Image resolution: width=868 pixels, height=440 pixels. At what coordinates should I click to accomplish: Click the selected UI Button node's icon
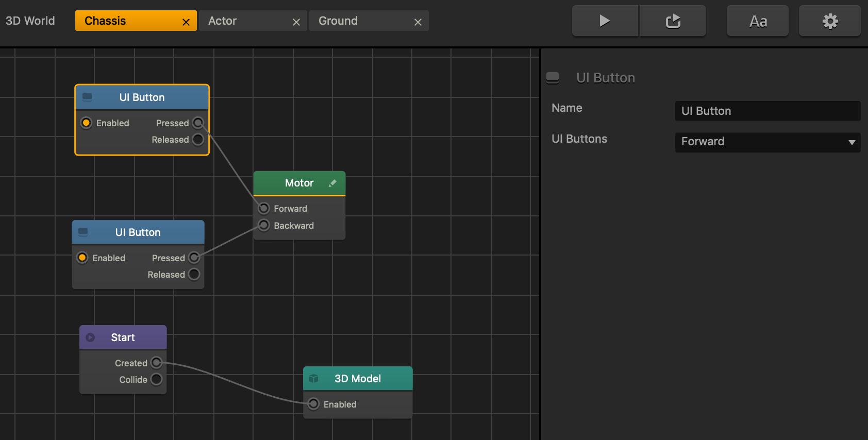[88, 97]
